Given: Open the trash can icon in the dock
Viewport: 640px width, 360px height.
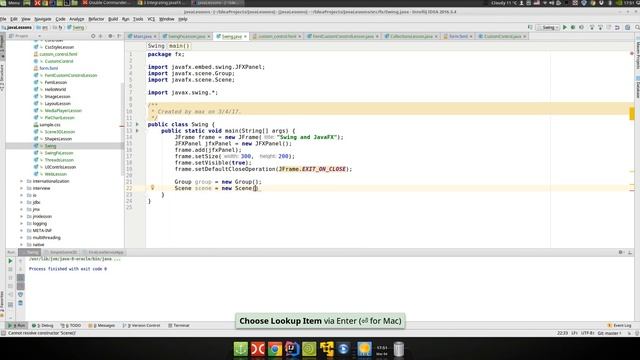Looking at the screenshot, I should tap(399, 349).
